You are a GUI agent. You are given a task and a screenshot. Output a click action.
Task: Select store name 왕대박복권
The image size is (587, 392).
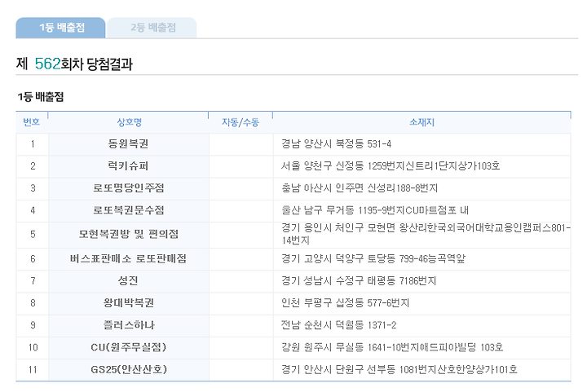(x=129, y=302)
